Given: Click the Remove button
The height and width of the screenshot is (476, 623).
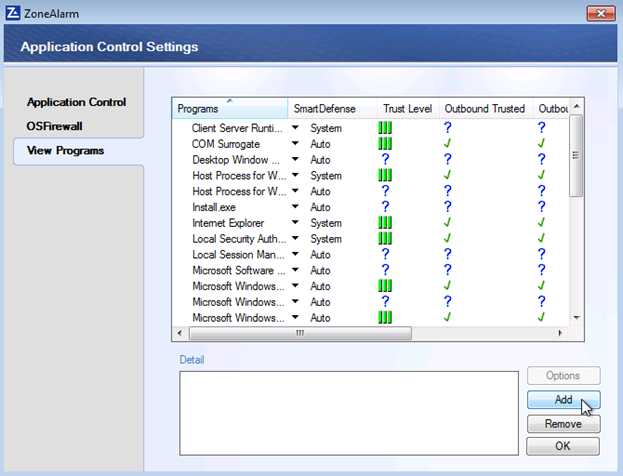Looking at the screenshot, I should click(x=563, y=424).
